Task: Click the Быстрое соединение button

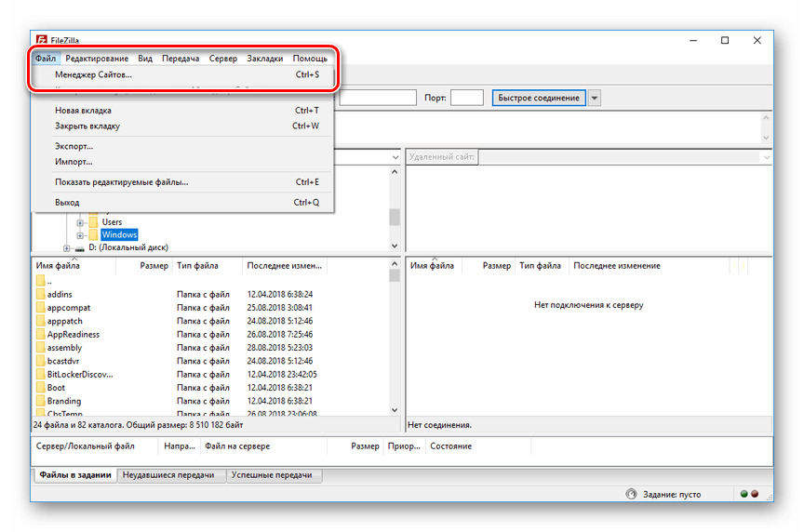Action: pyautogui.click(x=539, y=98)
